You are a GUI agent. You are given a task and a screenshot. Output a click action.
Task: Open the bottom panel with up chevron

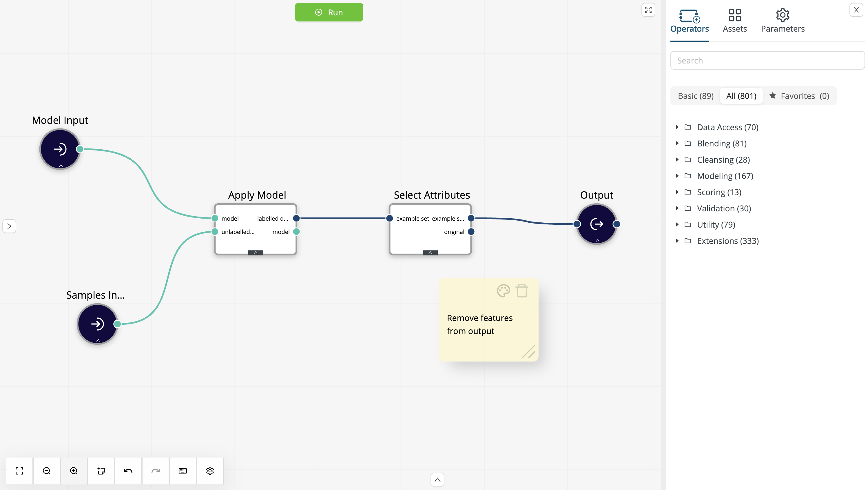[437, 480]
